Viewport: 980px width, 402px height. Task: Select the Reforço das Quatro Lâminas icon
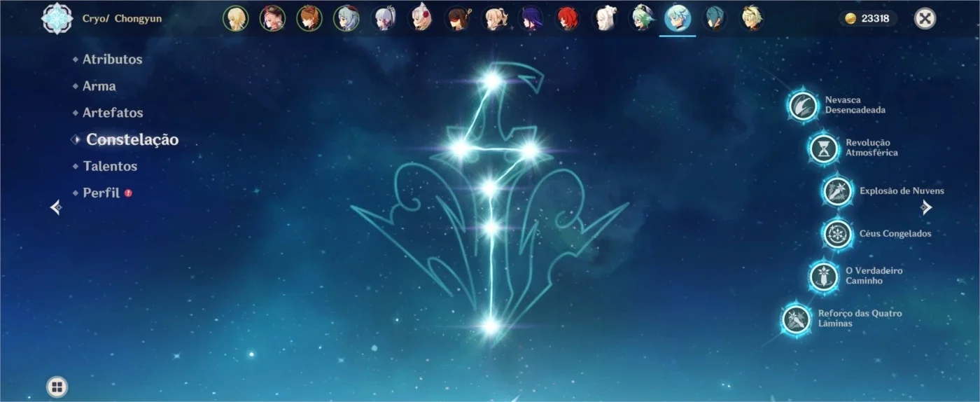(797, 319)
